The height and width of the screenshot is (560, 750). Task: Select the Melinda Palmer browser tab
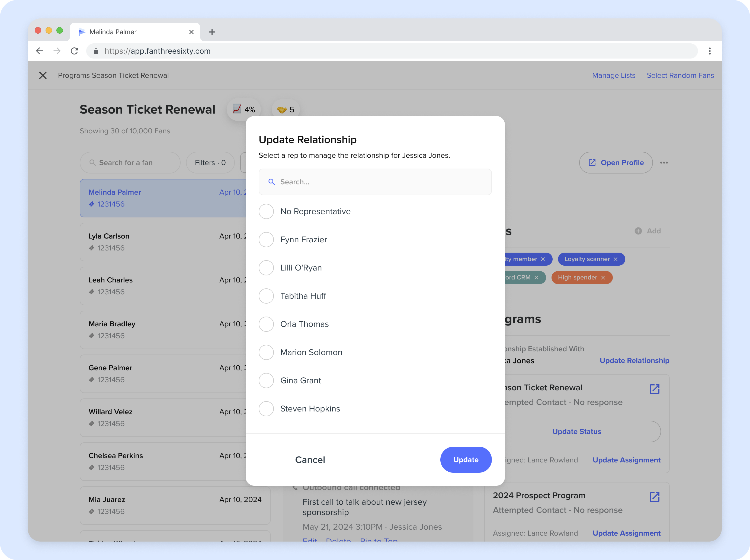tap(135, 32)
